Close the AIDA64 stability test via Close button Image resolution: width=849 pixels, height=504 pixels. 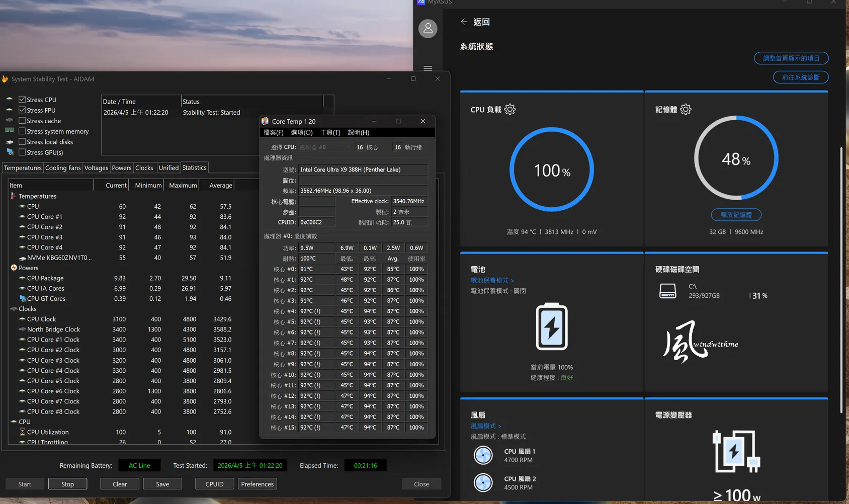coord(421,484)
